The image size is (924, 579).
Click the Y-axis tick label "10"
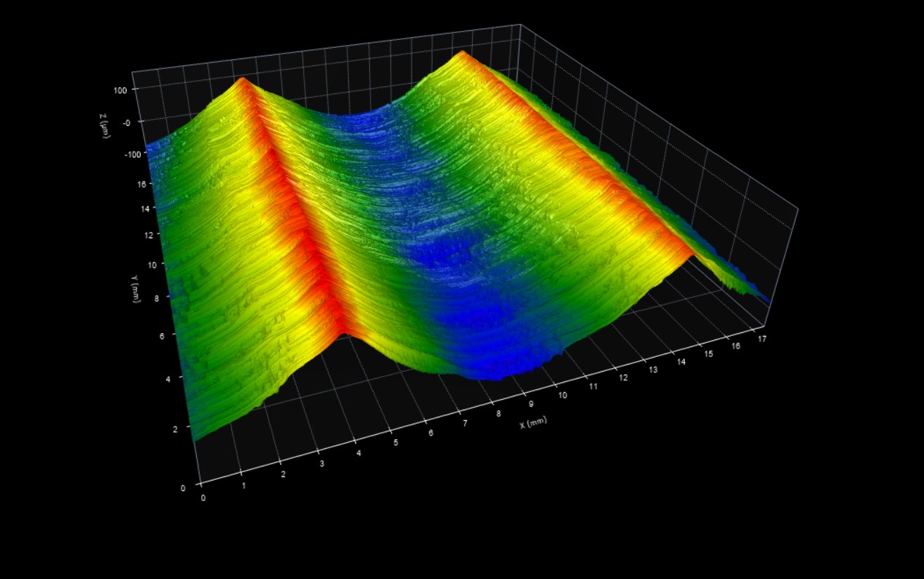point(152,264)
